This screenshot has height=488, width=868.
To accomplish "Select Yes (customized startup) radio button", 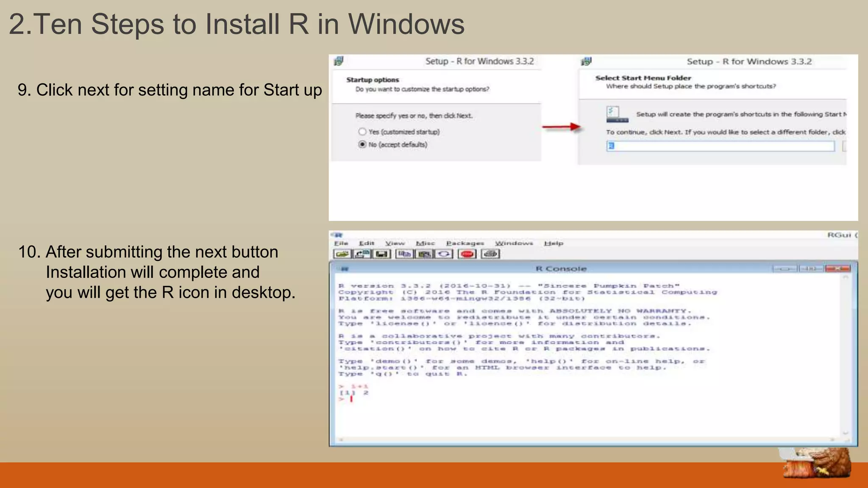I will click(362, 132).
